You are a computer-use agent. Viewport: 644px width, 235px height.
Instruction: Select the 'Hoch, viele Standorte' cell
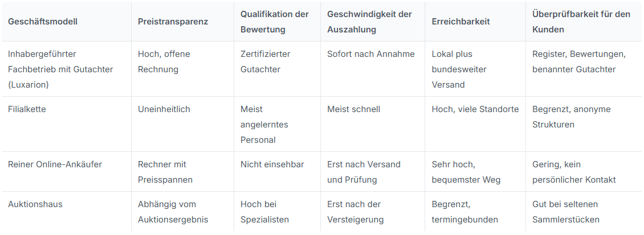pos(475,109)
